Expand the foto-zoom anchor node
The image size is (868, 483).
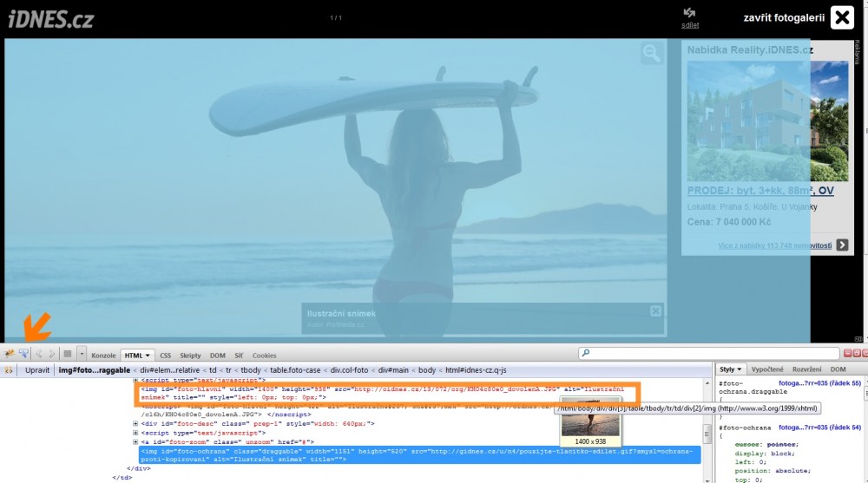click(135, 442)
